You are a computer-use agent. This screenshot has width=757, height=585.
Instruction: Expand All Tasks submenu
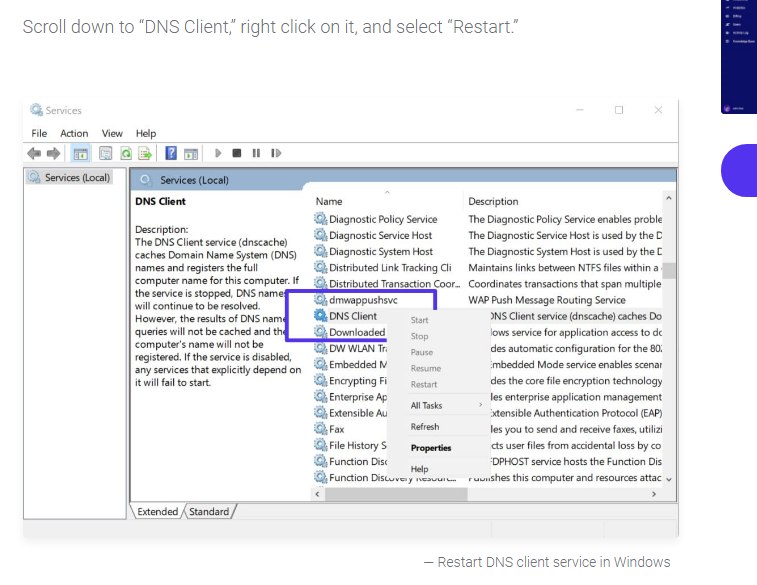pyautogui.click(x=438, y=405)
